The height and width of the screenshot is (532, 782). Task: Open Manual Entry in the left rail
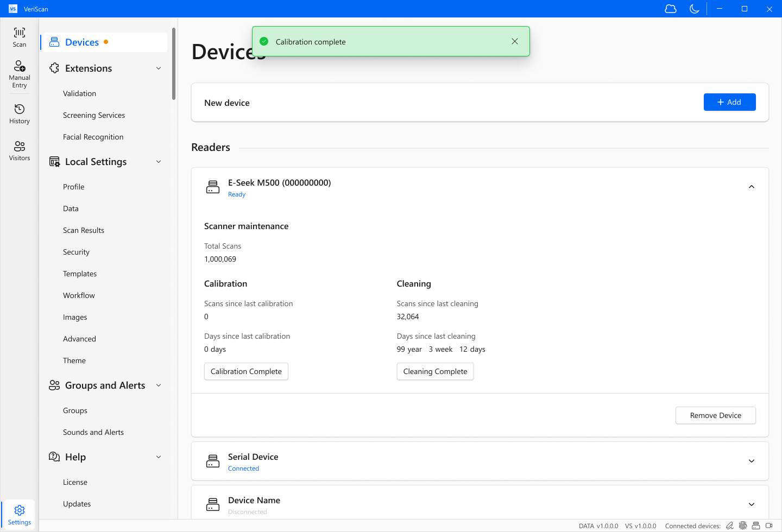point(20,74)
